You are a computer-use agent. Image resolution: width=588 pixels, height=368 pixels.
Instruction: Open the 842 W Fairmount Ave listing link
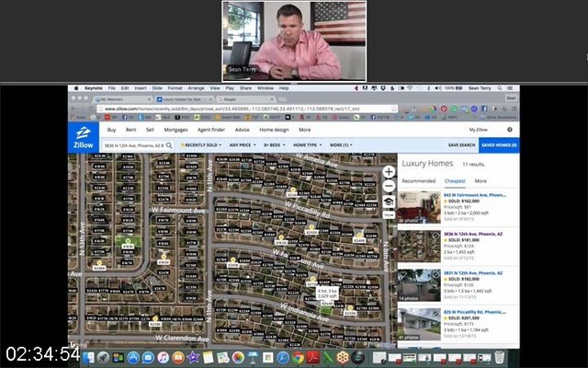pyautogui.click(x=475, y=195)
